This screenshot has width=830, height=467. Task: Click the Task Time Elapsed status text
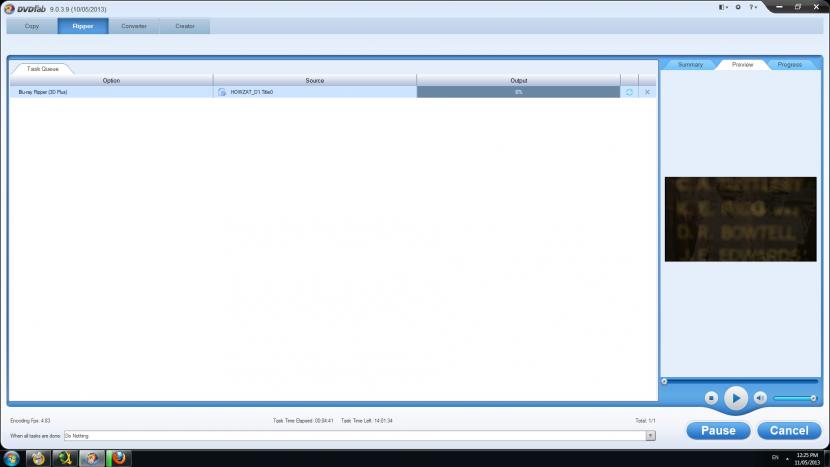[x=303, y=421]
